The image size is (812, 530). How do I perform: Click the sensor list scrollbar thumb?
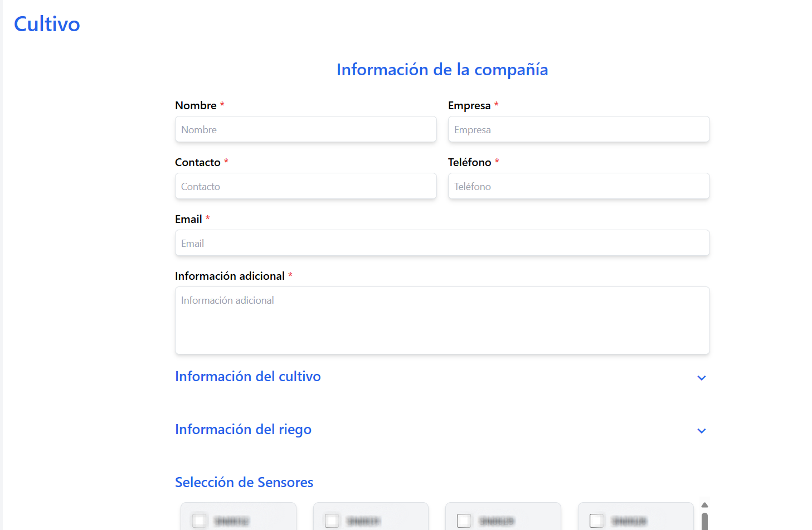(704, 522)
